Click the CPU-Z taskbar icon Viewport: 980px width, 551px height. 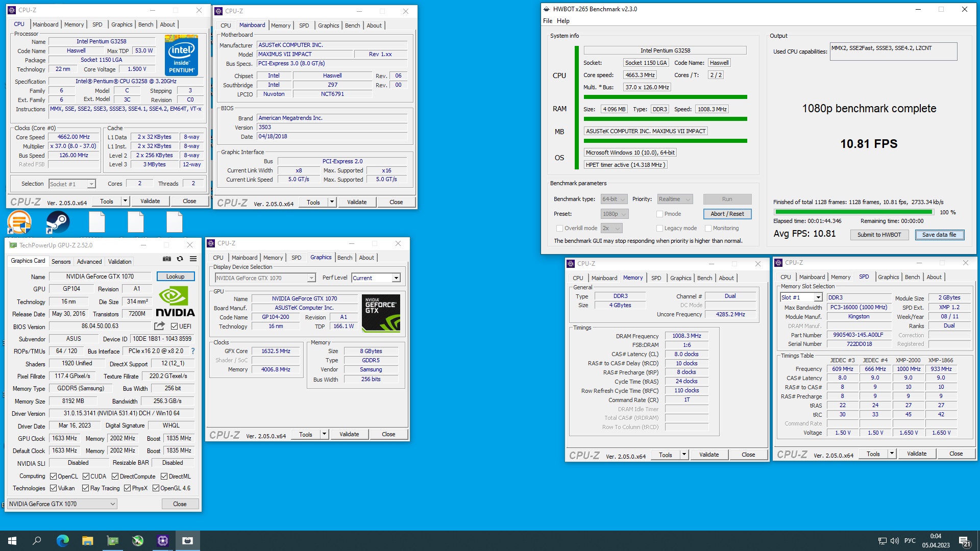coord(163,541)
